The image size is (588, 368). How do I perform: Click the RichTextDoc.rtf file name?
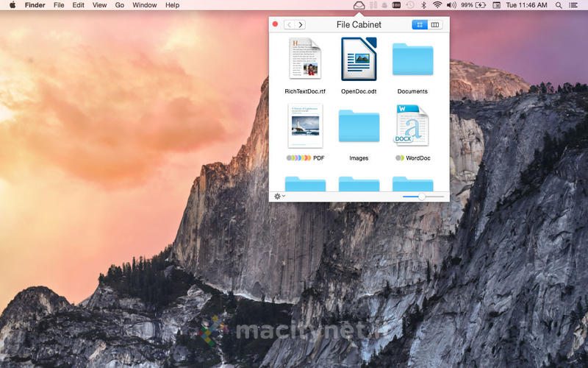point(305,91)
